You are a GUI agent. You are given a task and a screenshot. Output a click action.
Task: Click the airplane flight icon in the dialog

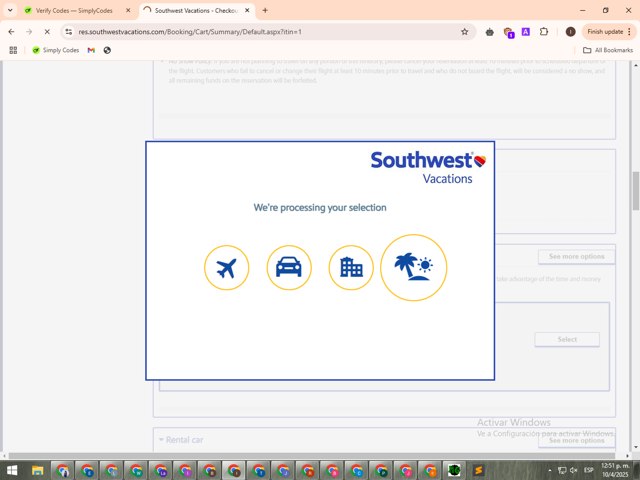point(227,268)
